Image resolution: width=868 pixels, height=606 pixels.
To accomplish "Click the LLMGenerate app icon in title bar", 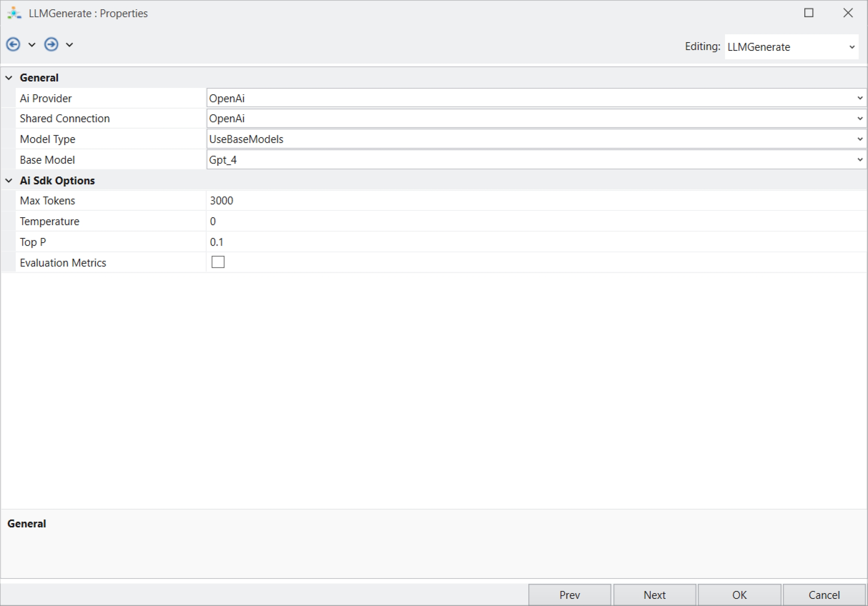I will pos(14,13).
